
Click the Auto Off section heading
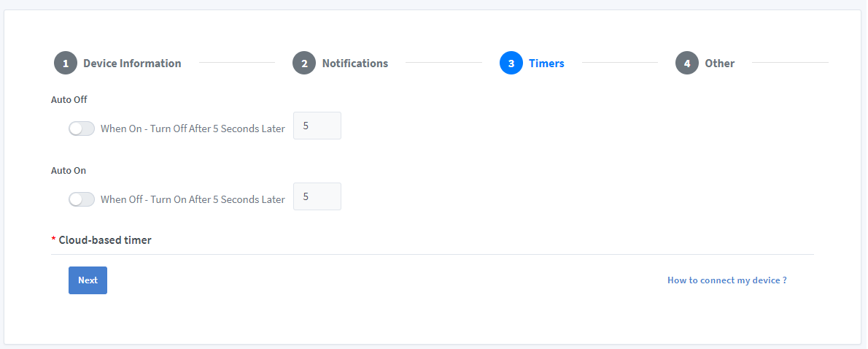pyautogui.click(x=69, y=100)
